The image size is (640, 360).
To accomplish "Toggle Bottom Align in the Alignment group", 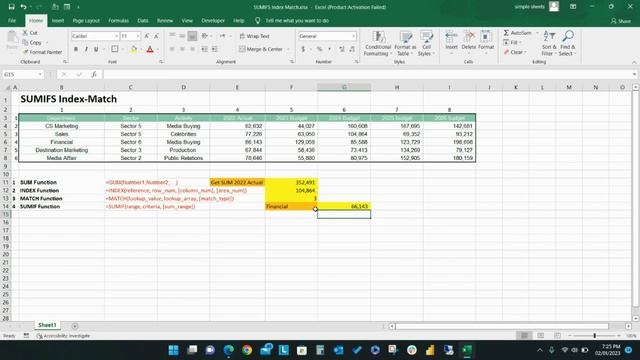I will click(192, 36).
